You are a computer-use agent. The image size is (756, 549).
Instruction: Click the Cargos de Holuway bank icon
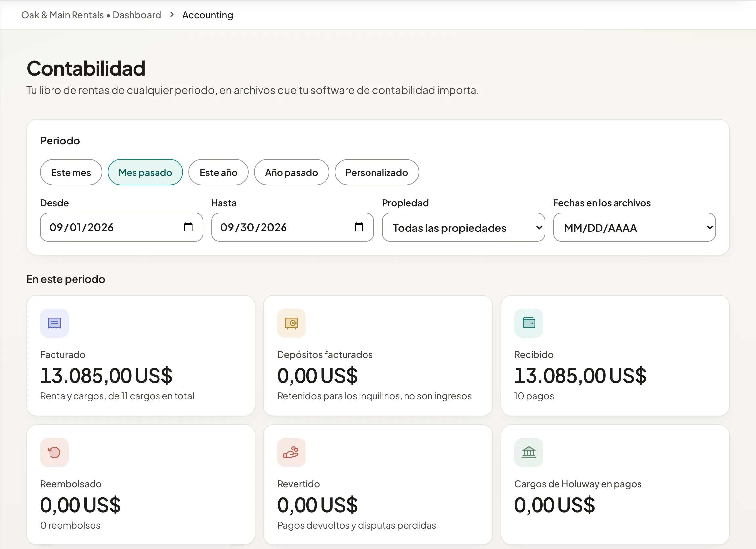pyautogui.click(x=529, y=452)
